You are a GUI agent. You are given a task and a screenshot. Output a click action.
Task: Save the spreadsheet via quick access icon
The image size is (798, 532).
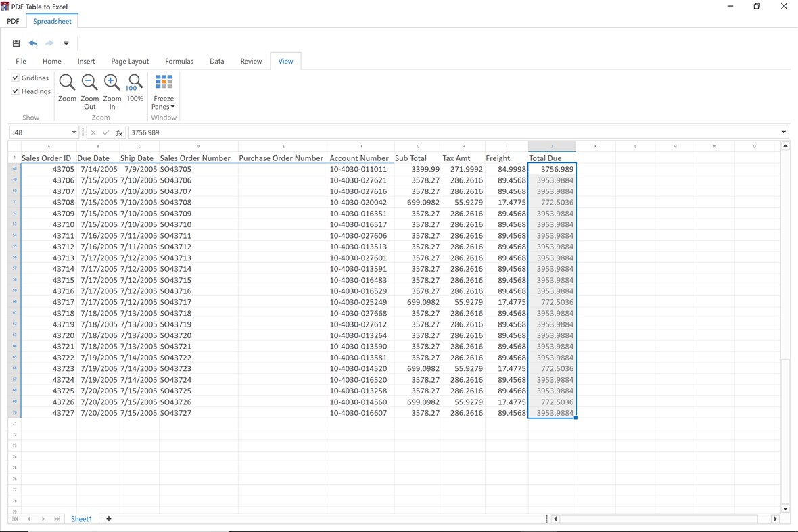point(16,43)
